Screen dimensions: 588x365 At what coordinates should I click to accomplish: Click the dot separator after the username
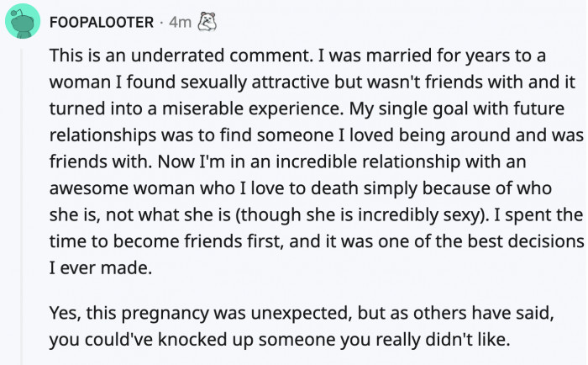click(x=161, y=24)
